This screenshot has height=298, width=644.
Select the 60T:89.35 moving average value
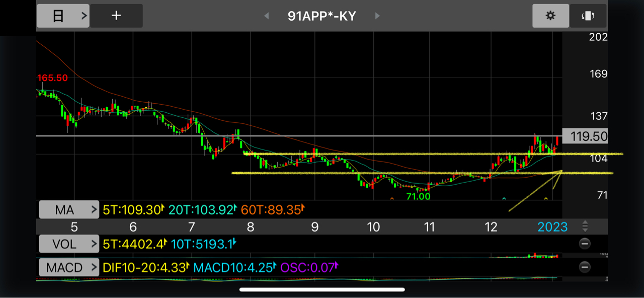coord(272,209)
